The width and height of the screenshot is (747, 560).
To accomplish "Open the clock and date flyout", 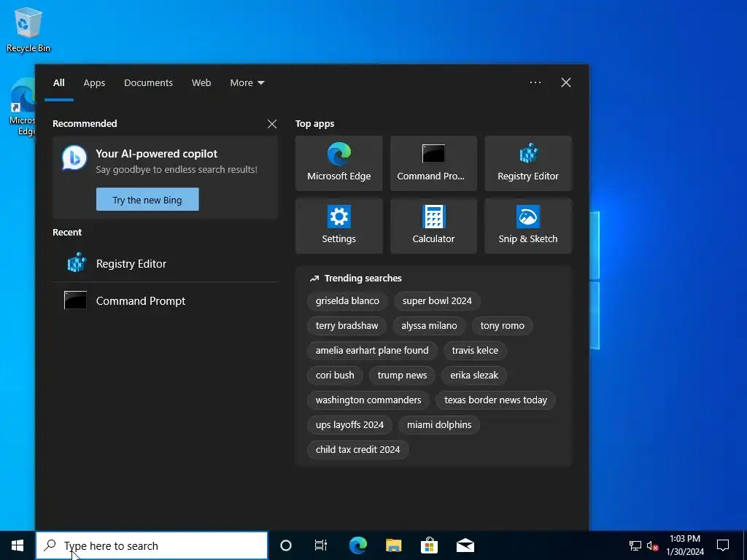I will pos(685,545).
